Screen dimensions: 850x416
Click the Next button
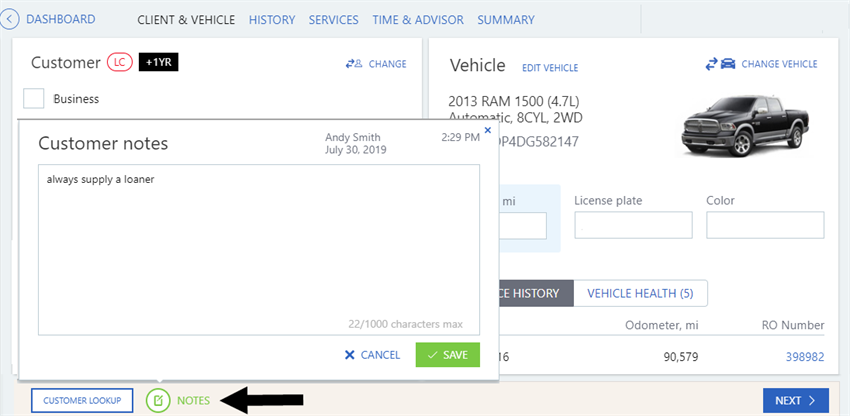(795, 401)
